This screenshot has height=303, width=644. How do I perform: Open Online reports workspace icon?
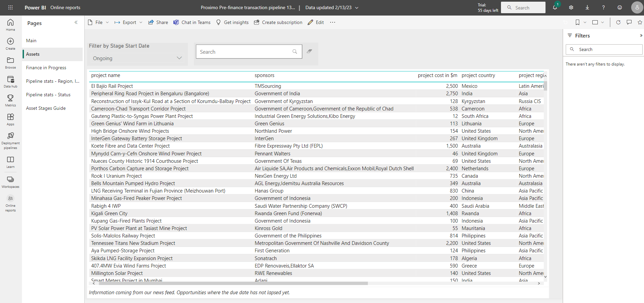pos(10,203)
